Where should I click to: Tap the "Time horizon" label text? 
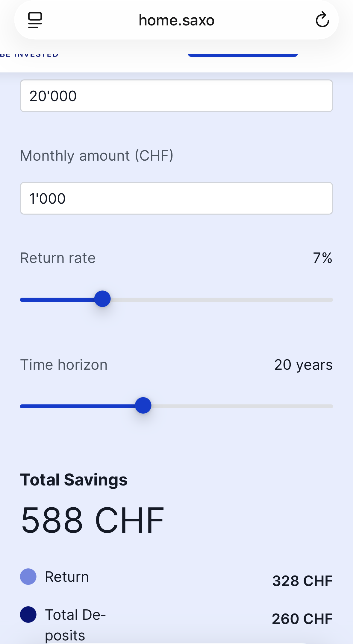[64, 365]
